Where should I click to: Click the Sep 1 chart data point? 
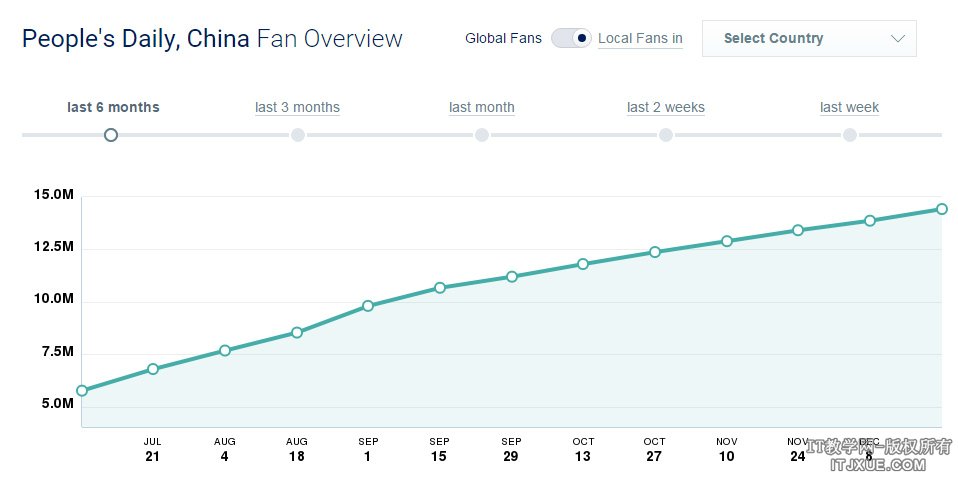pyautogui.click(x=368, y=306)
